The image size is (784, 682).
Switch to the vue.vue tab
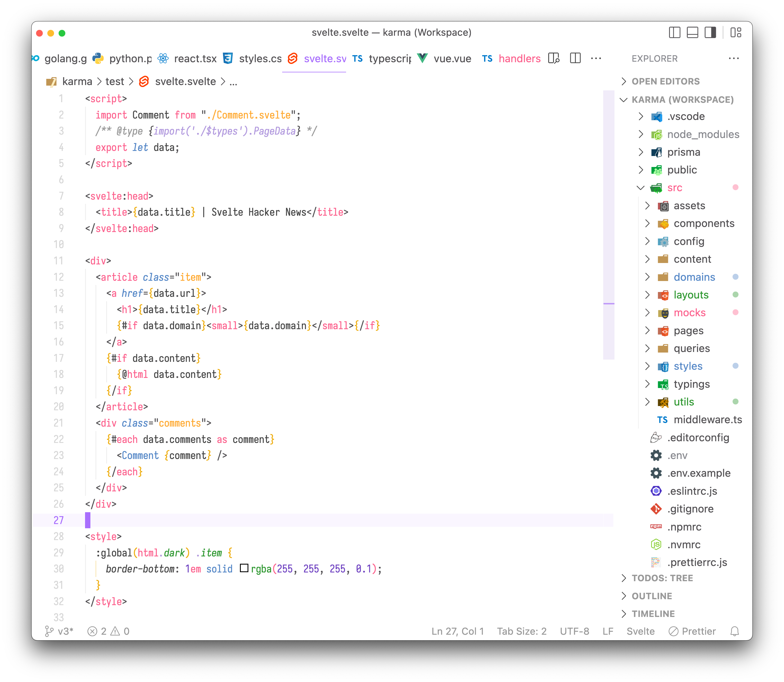tap(452, 59)
